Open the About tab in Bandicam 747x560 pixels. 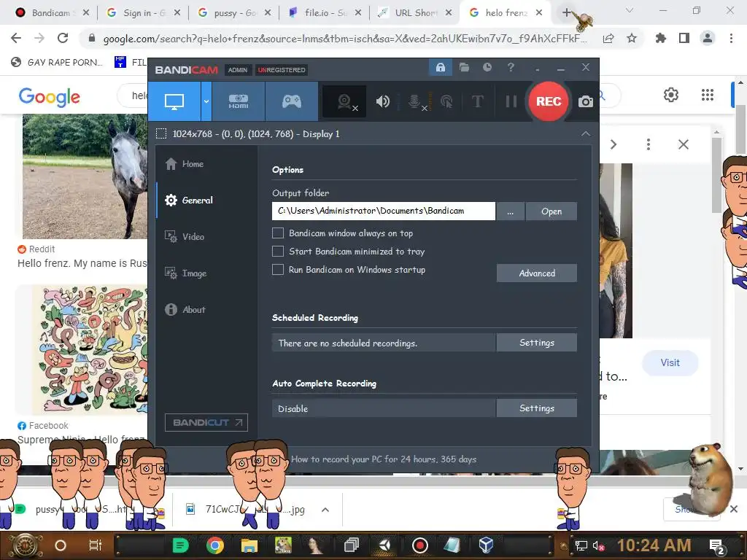pos(185,309)
